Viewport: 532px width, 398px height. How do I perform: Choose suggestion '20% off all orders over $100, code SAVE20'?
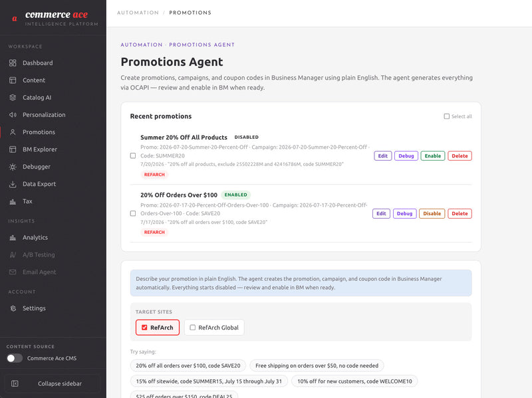(188, 366)
